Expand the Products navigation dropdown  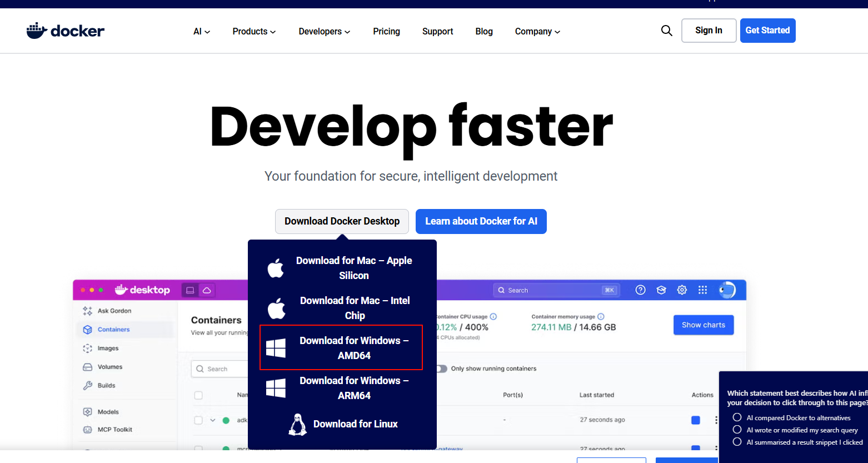pos(254,32)
